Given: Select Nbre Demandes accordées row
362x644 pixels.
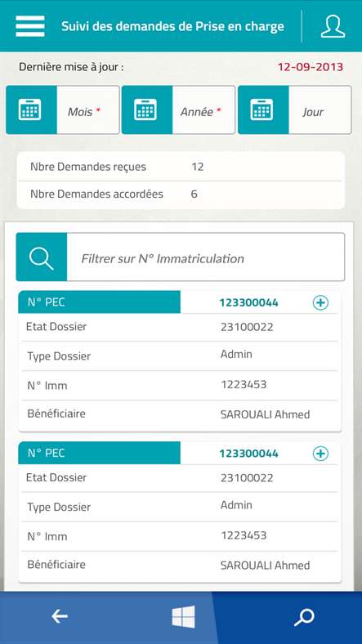Looking at the screenshot, I should point(181,194).
